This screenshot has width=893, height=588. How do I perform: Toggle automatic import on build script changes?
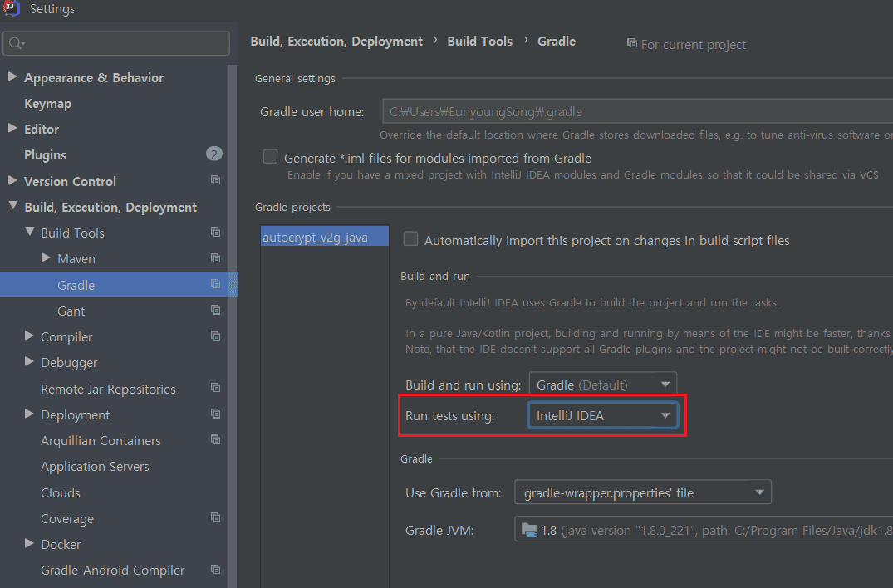coord(410,239)
